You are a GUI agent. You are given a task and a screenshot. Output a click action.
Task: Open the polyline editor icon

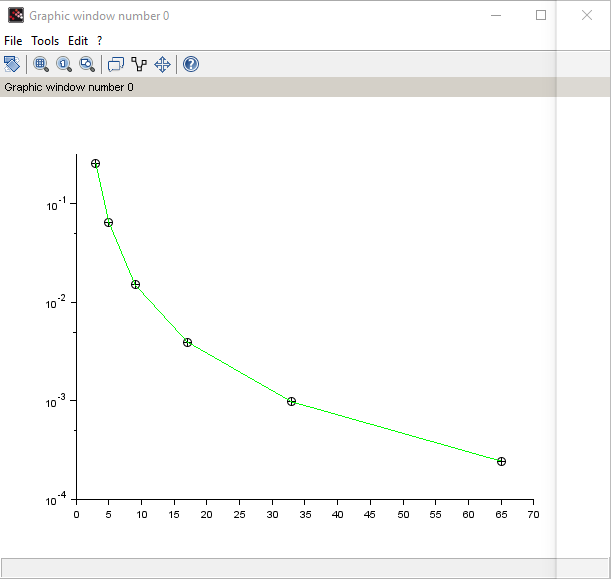(x=139, y=64)
